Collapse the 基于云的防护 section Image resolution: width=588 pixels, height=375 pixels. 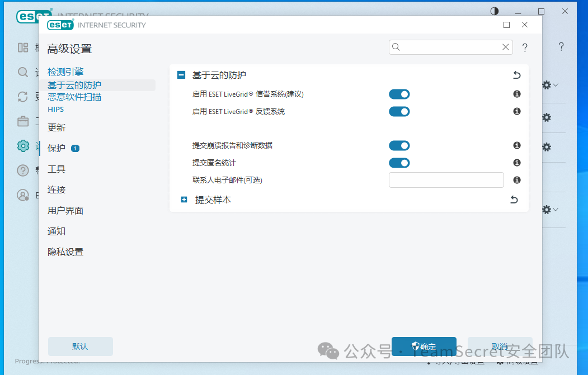pyautogui.click(x=181, y=75)
